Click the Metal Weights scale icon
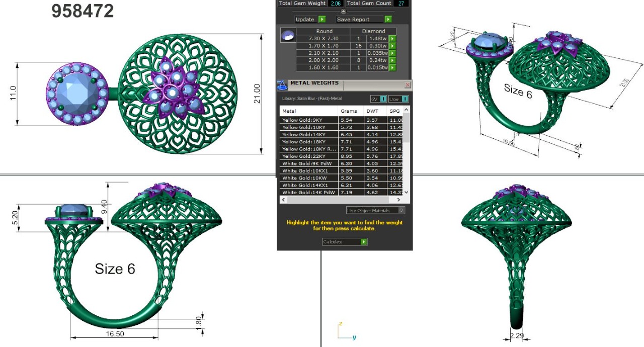 [282, 84]
